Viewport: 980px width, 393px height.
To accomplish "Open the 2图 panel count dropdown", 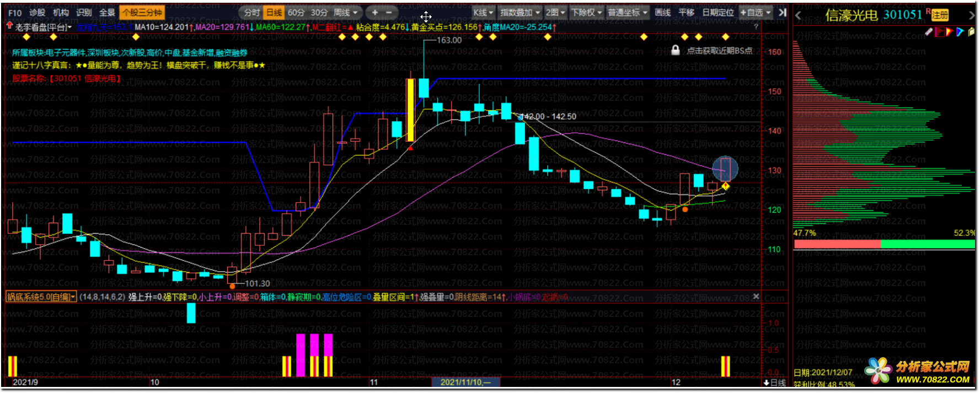I will point(555,13).
